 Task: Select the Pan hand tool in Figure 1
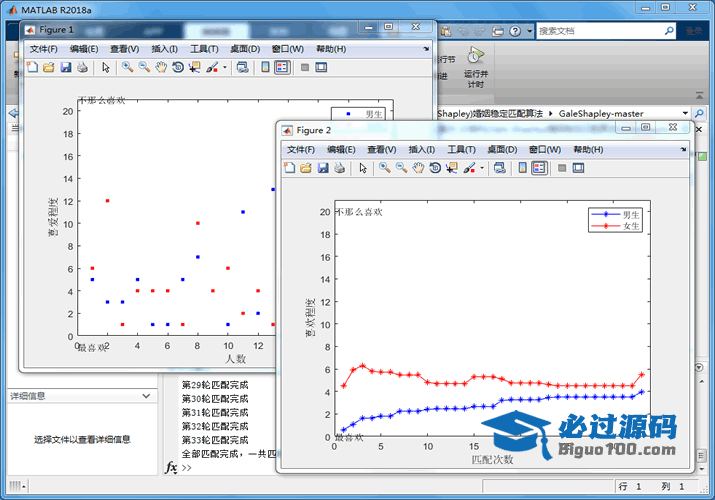point(161,68)
